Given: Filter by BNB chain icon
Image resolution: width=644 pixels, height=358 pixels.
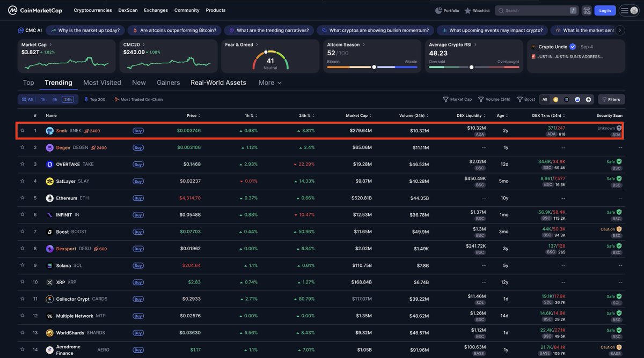Looking at the screenshot, I should click(555, 99).
